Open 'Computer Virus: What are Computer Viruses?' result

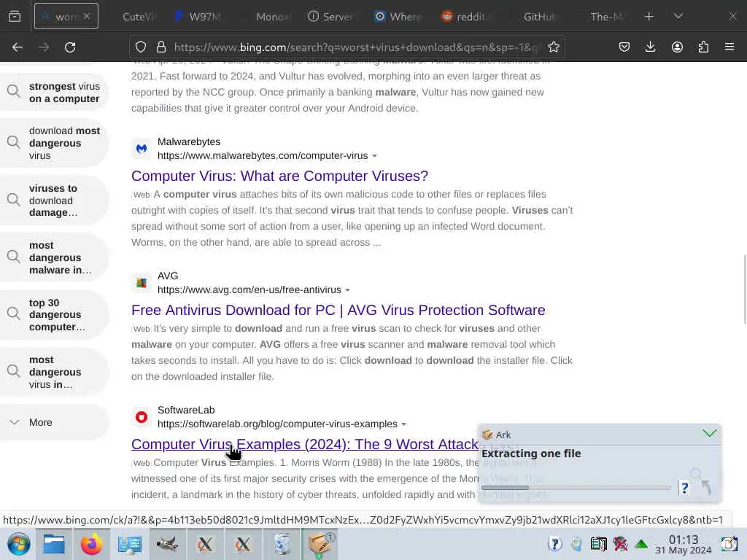coord(279,176)
